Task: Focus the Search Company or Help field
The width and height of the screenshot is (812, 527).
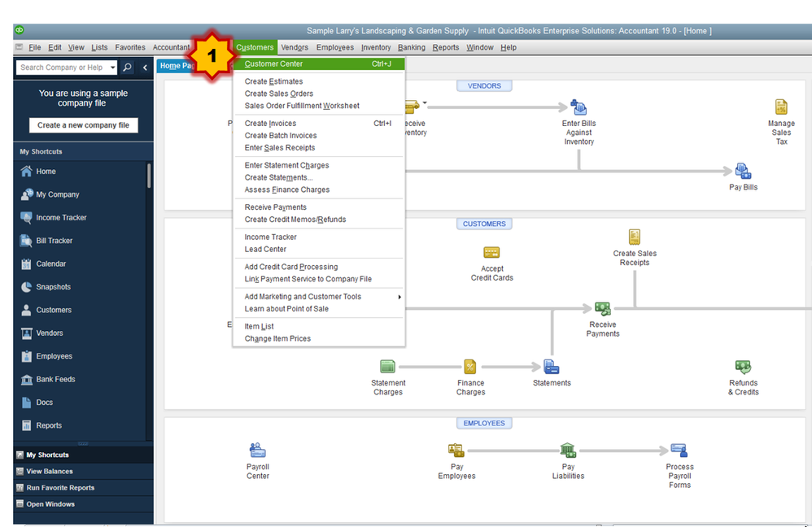Action: tap(62, 68)
